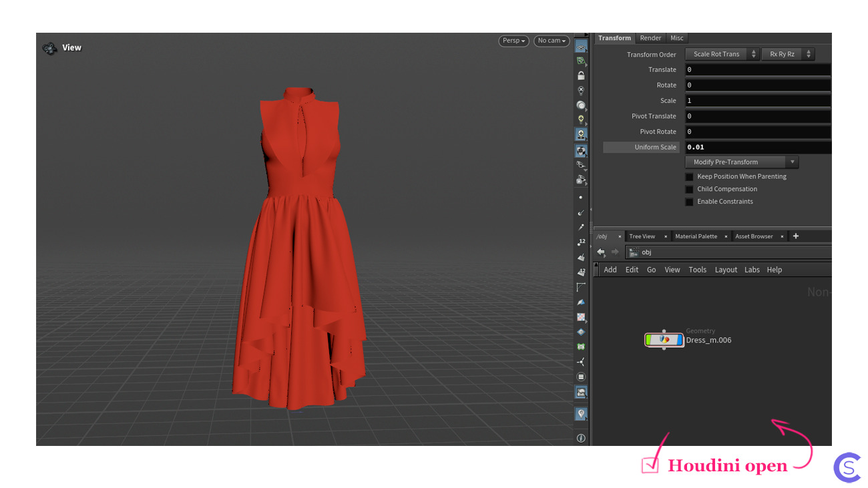Open the Persp viewport dropdown
This screenshot has width=868, height=488.
coord(513,41)
